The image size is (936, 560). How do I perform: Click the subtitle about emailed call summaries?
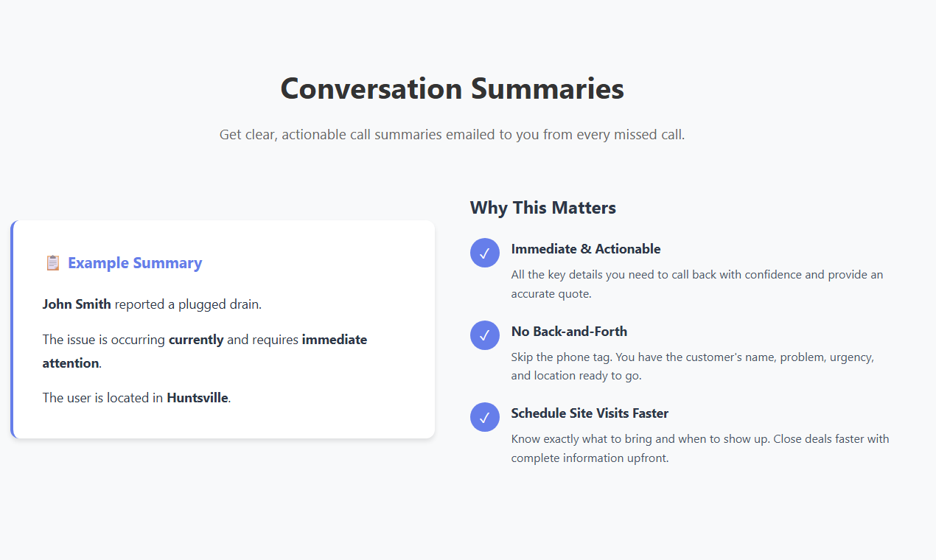pos(452,135)
